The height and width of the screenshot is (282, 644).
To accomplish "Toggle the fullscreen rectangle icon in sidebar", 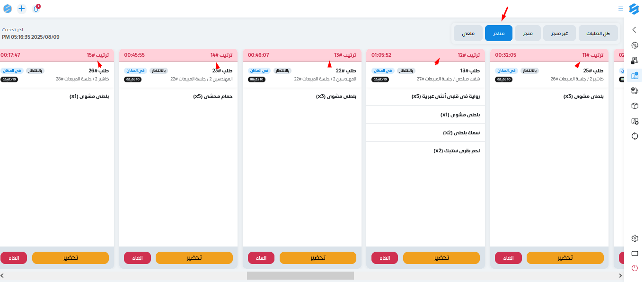I will [635, 253].
